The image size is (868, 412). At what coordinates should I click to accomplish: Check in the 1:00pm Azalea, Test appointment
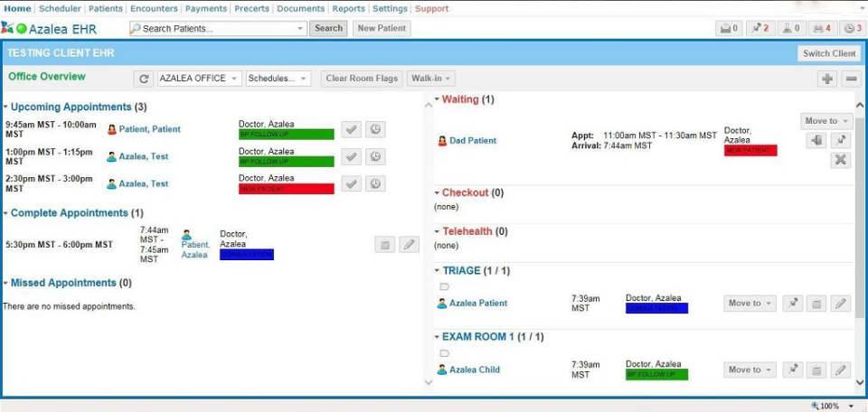click(352, 156)
